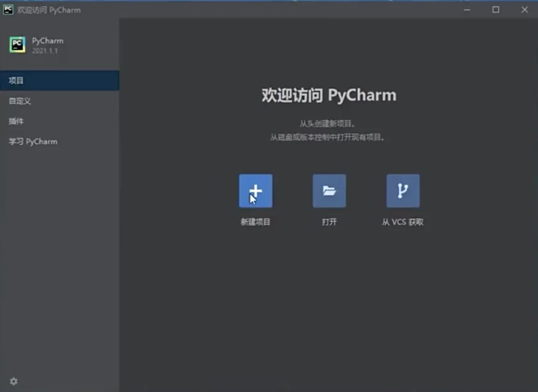Click the Open folder icon button
This screenshot has width=538, height=392.
329,191
